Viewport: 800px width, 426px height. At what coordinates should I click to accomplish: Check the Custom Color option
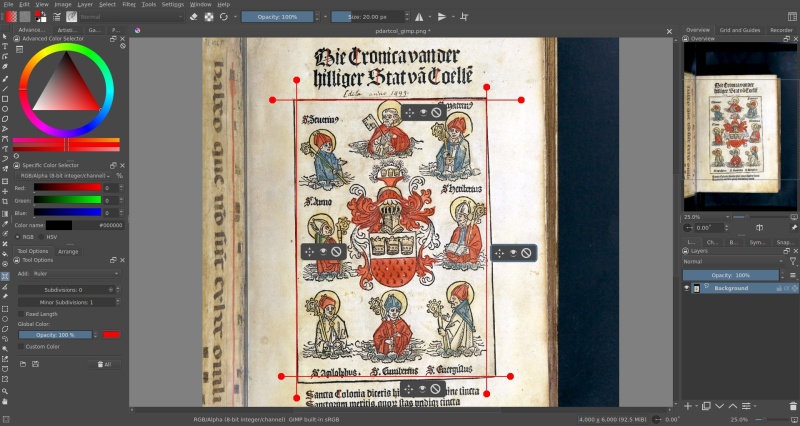[x=21, y=347]
